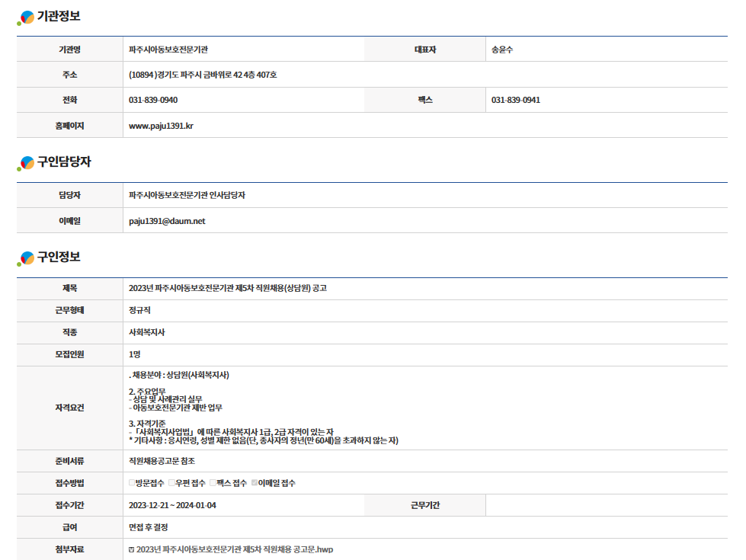Viewport: 746px width, 560px height.
Task: Download the 직원채용 공고문.hwp attachment
Action: pos(235,549)
